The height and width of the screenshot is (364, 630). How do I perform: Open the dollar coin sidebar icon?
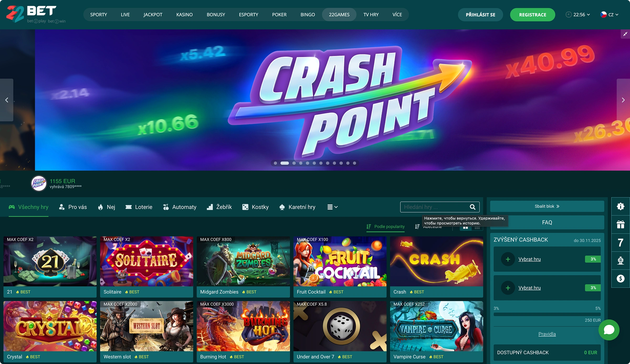click(621, 279)
